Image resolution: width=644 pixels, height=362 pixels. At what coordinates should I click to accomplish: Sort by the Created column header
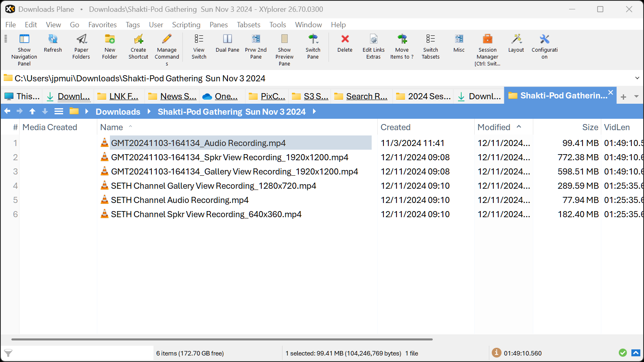[396, 127]
